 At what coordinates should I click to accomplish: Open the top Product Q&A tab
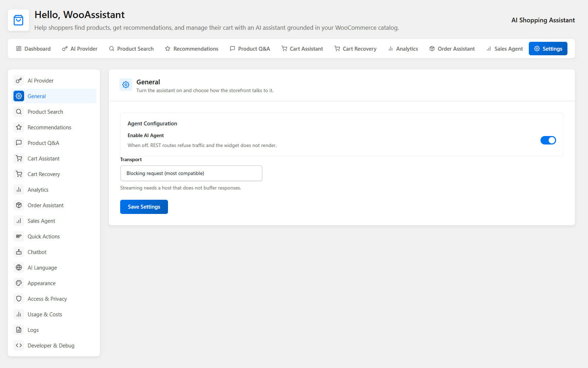click(x=250, y=49)
